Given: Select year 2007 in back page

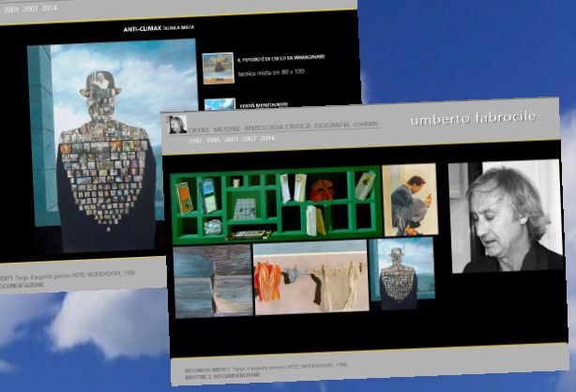Looking at the screenshot, I should click(x=30, y=8).
